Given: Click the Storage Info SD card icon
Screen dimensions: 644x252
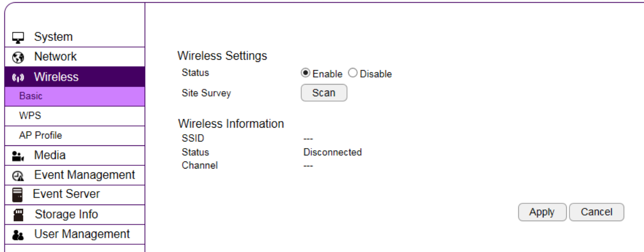Looking at the screenshot, I should (18, 215).
